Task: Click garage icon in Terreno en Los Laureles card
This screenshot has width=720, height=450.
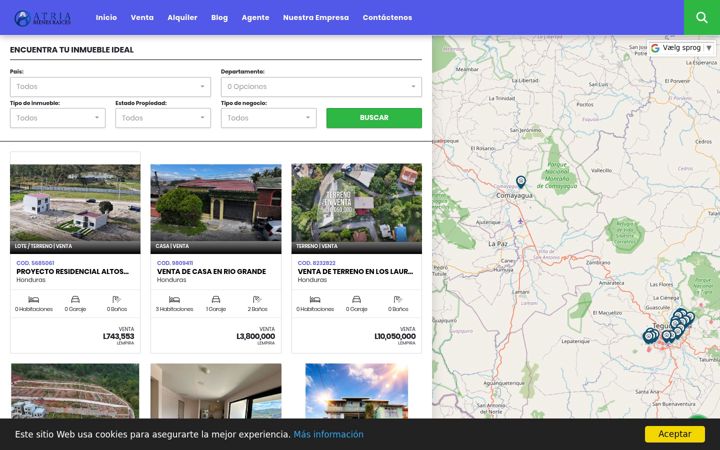Action: point(356,299)
